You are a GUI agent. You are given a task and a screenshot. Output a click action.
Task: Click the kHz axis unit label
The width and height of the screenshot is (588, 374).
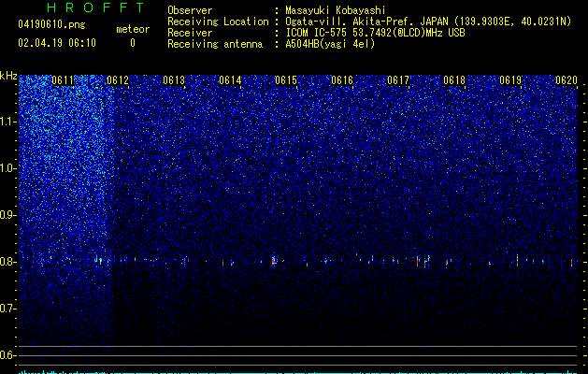click(8, 76)
